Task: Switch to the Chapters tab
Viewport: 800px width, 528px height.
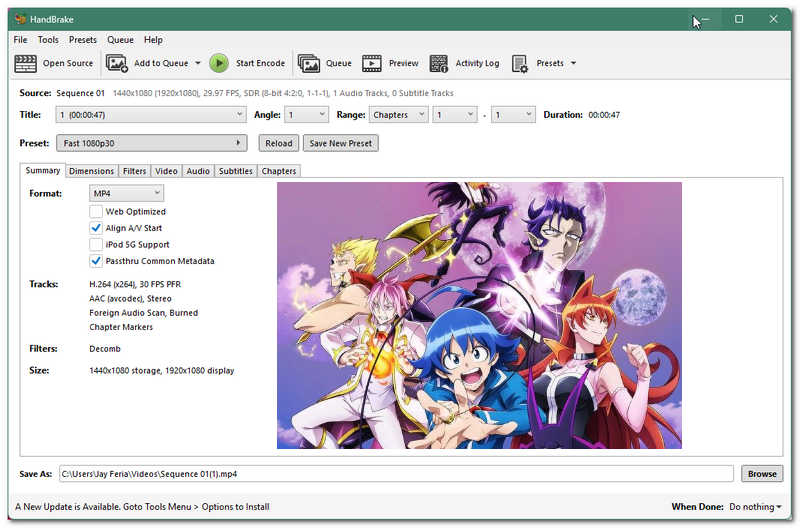Action: [x=279, y=171]
